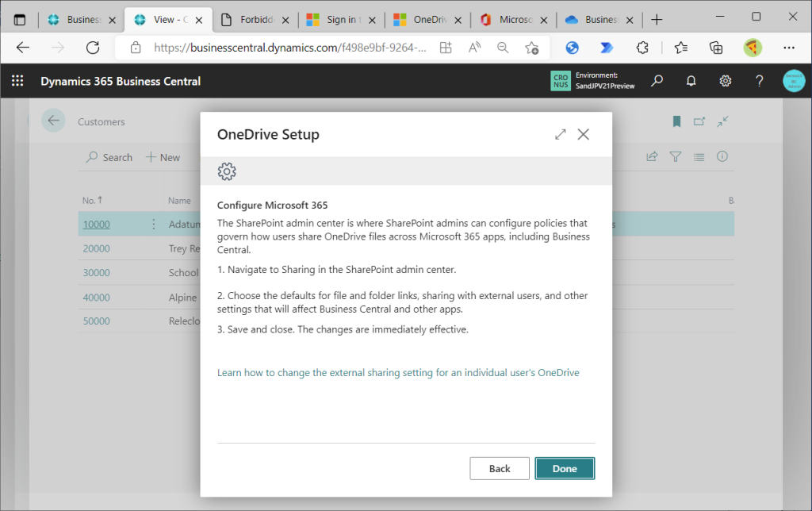The width and height of the screenshot is (812, 511).
Task: Toggle the filter pane on Customers list
Action: (676, 156)
